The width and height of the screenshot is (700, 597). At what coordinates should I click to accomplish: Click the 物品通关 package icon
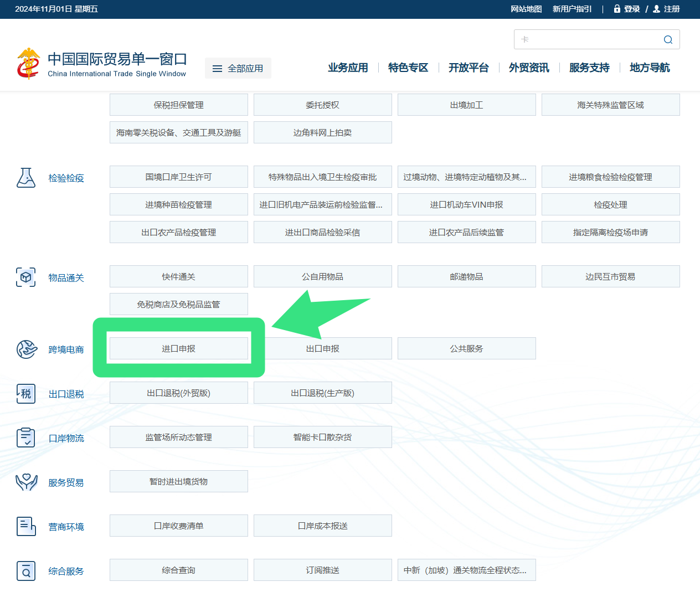pyautogui.click(x=26, y=276)
